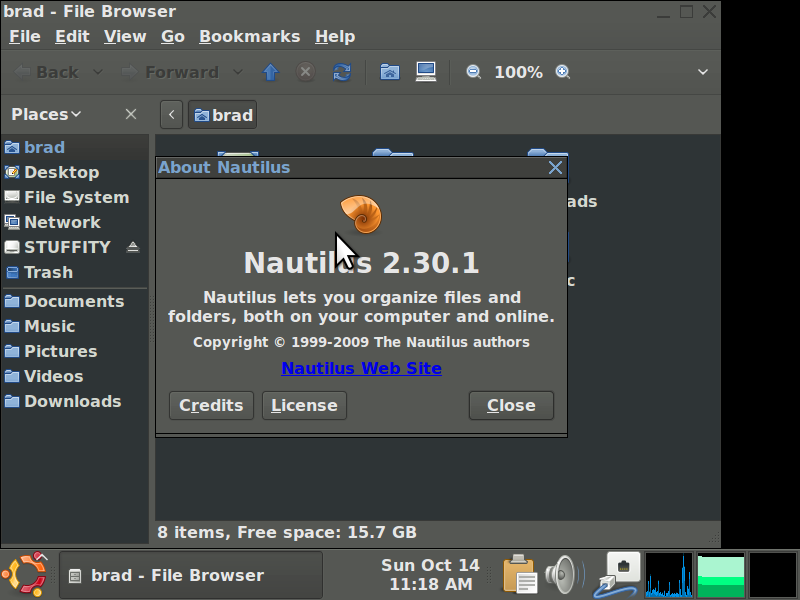Click the Zoom out magnifier icon
Screen dimensions: 800x600
[x=473, y=72]
